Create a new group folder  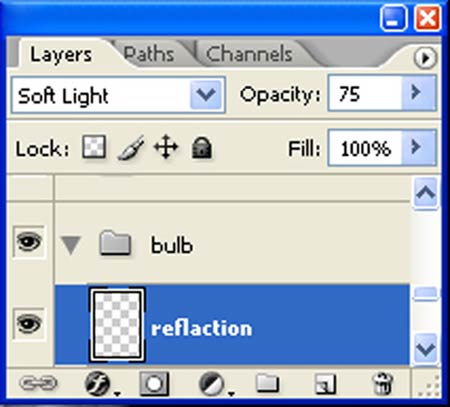267,383
